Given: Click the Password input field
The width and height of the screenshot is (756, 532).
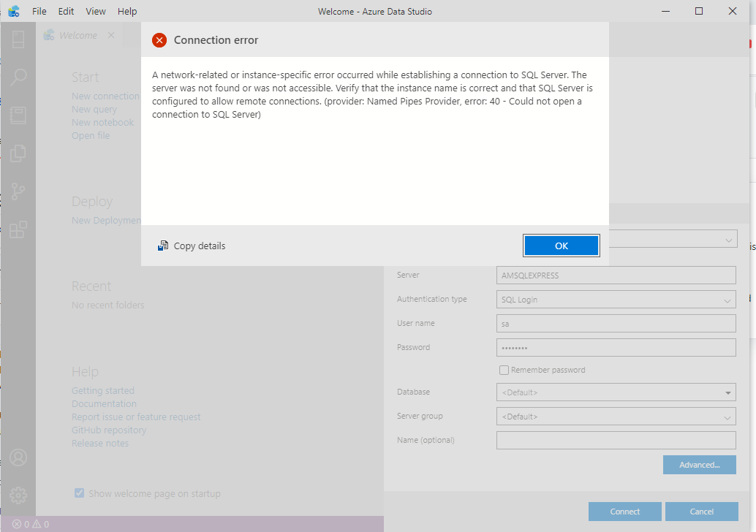Looking at the screenshot, I should click(x=616, y=347).
